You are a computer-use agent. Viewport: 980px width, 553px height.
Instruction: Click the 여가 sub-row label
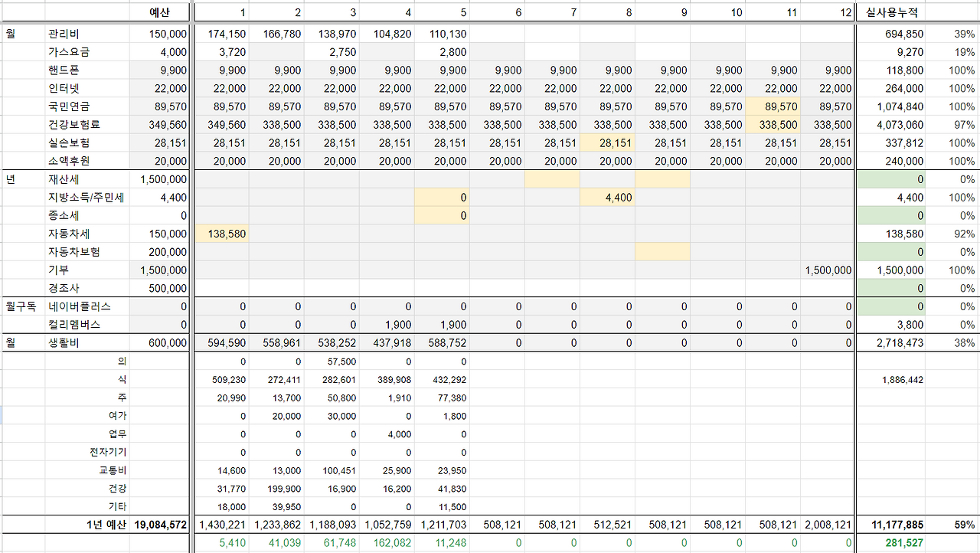(118, 416)
